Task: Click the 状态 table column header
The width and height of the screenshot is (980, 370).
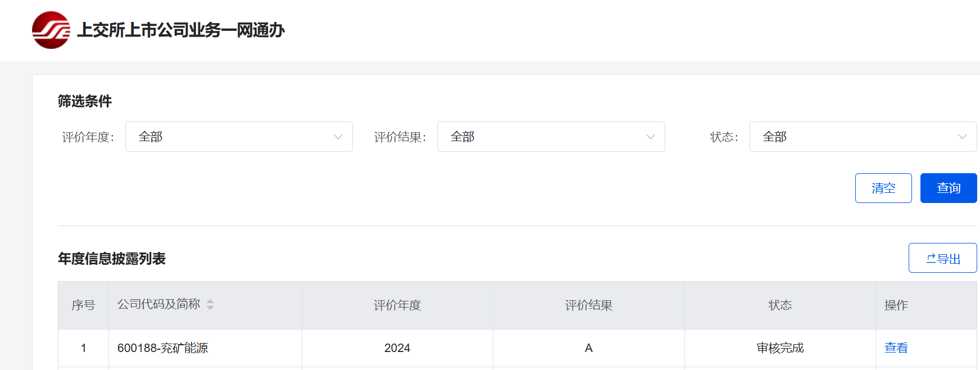Action: pyautogui.click(x=780, y=305)
